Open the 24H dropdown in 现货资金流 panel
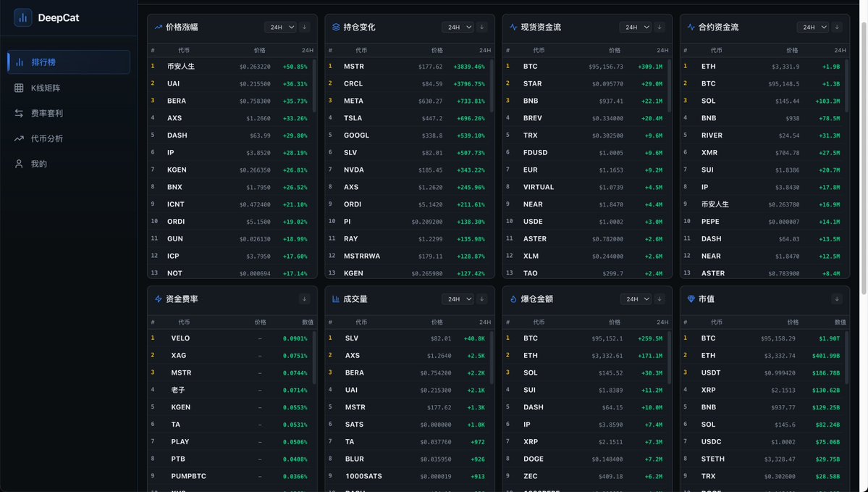Image resolution: width=868 pixels, height=492 pixels. [x=636, y=27]
